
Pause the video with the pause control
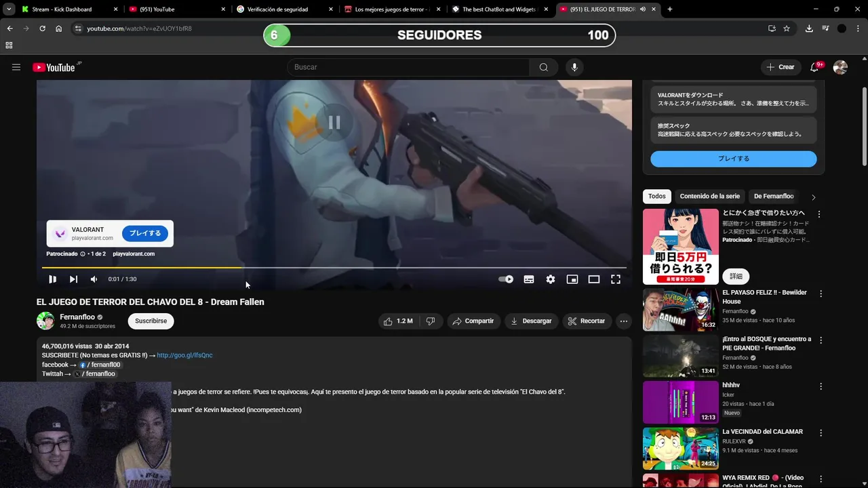(52, 279)
